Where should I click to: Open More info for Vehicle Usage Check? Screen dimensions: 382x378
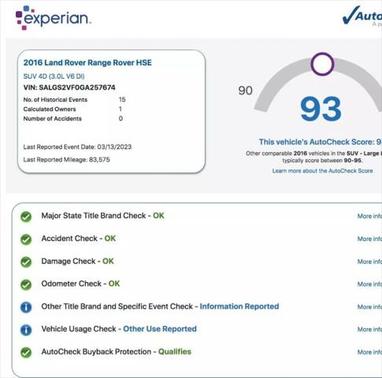370,329
